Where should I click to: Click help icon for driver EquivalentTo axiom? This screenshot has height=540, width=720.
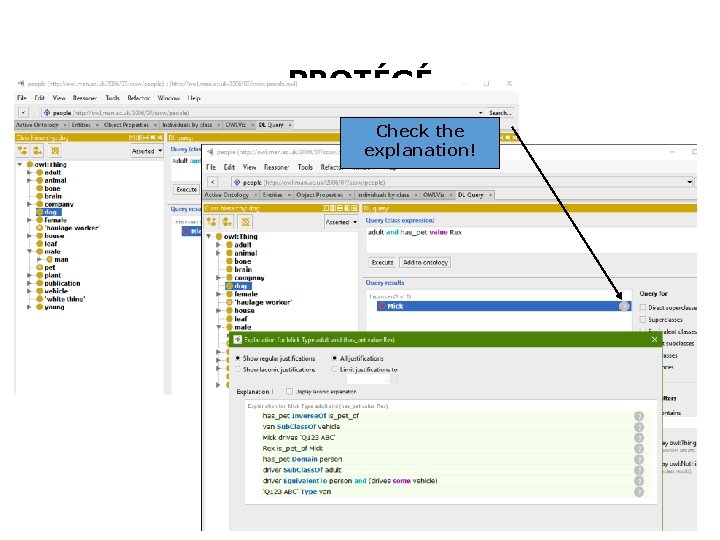(639, 481)
